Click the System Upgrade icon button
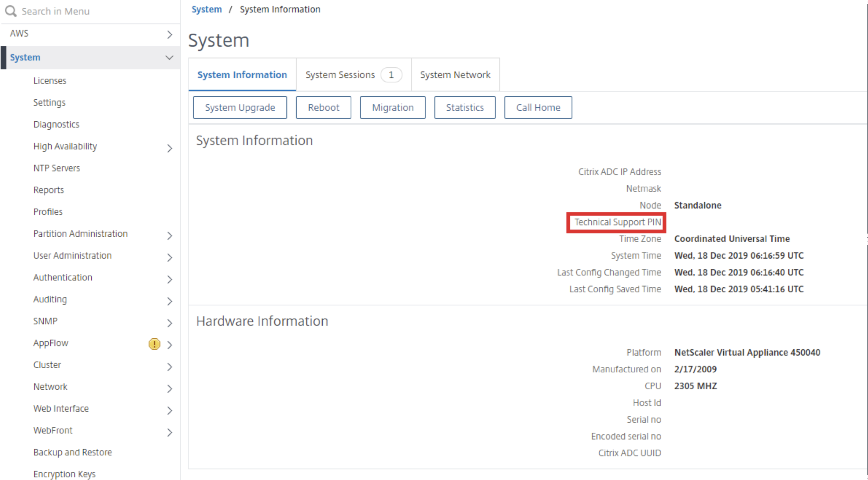This screenshot has height=480, width=868. 240,108
